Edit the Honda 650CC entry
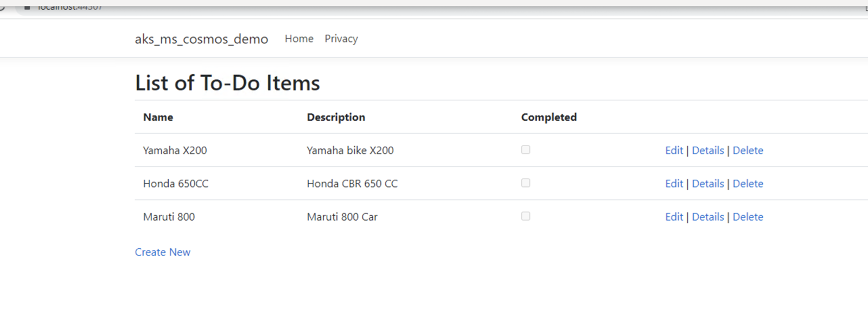This screenshot has width=868, height=333. [673, 183]
